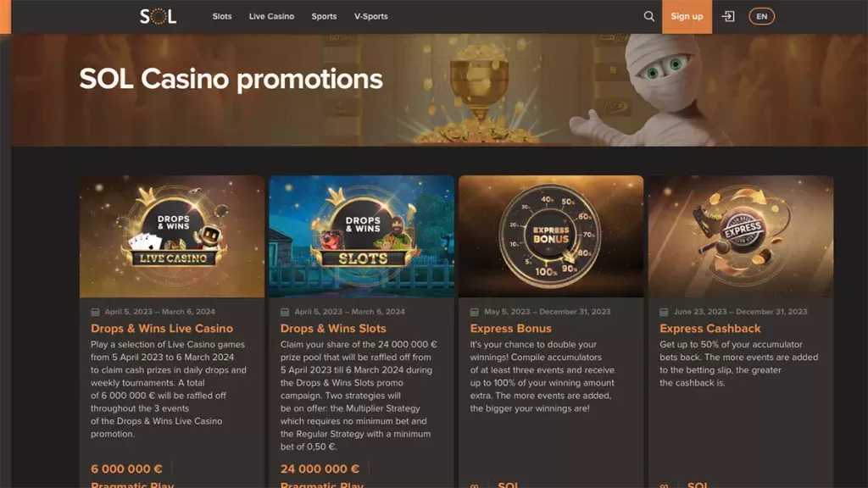Select the Express Cashback promo image
868x488 pixels.
click(741, 237)
